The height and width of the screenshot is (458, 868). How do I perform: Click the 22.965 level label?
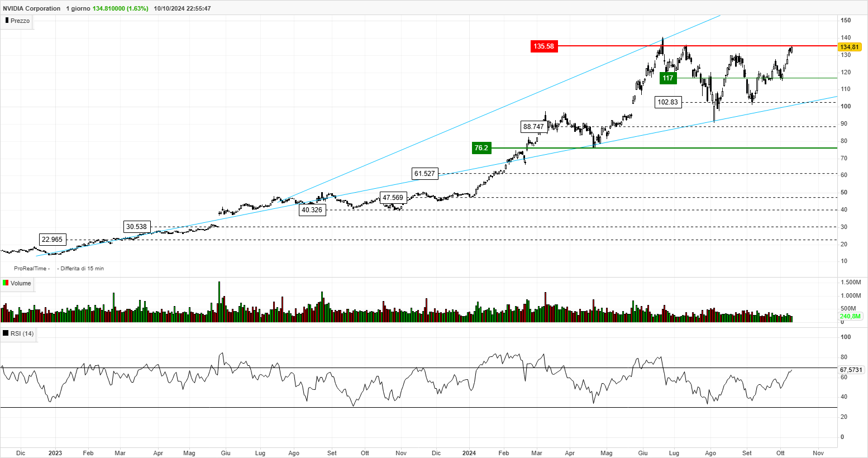tap(52, 240)
